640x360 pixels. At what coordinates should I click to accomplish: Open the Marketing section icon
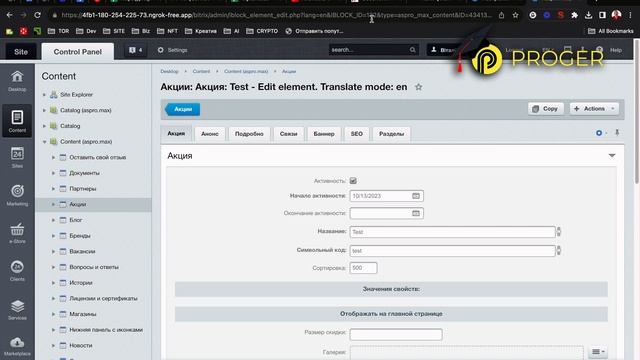pyautogui.click(x=17, y=195)
